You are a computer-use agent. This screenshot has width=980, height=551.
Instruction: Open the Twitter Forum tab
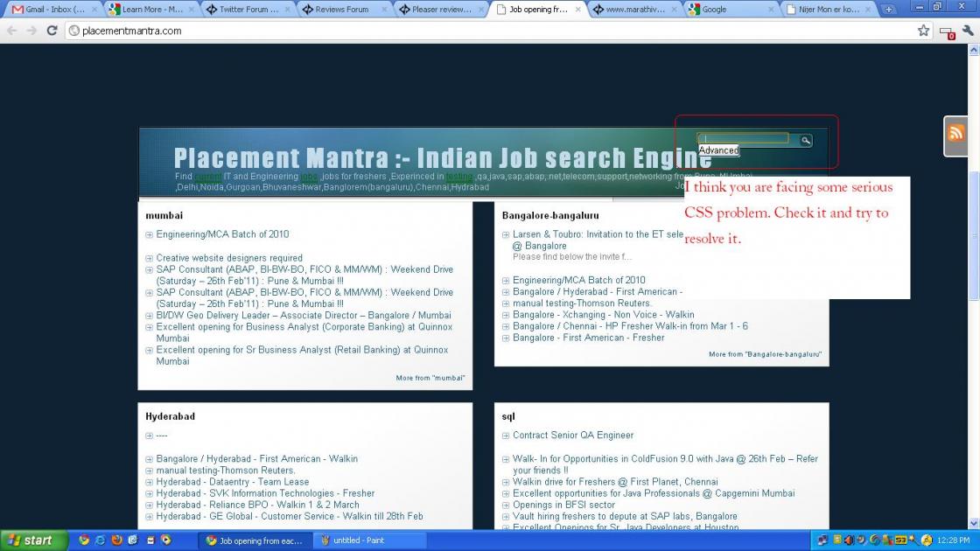click(248, 10)
